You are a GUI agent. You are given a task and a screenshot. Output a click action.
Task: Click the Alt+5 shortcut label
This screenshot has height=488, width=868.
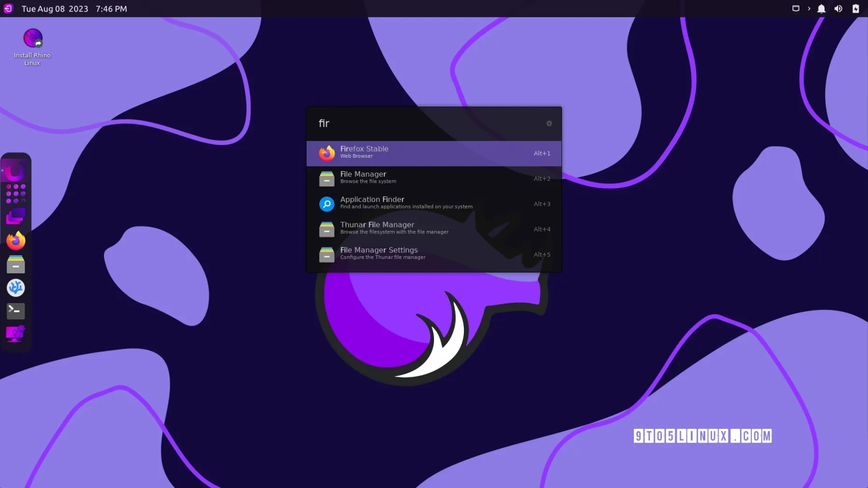click(542, 254)
